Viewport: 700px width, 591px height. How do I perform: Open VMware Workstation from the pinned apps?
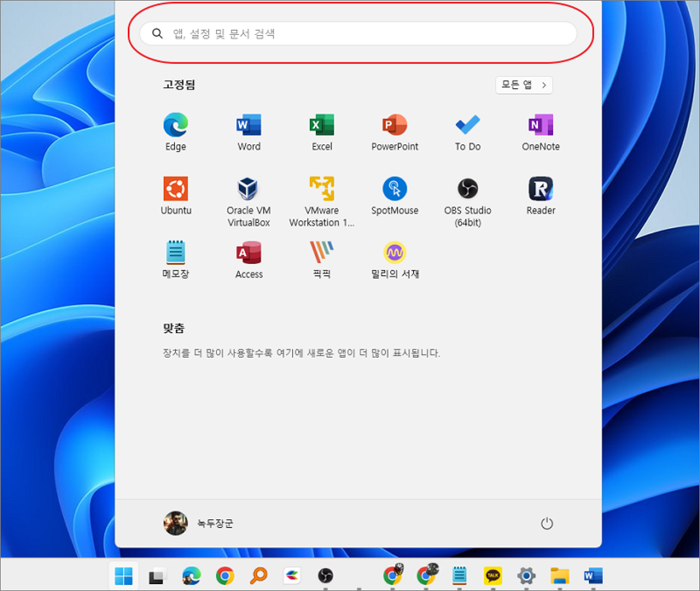[322, 202]
